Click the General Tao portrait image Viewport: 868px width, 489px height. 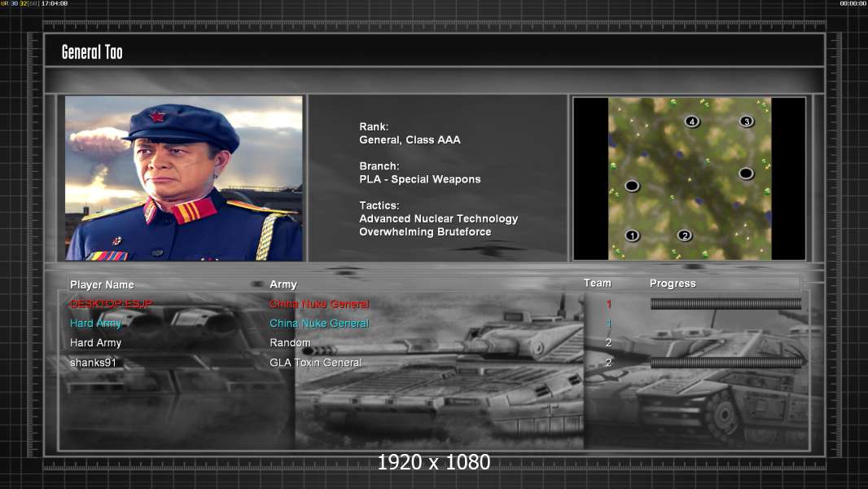pyautogui.click(x=184, y=178)
